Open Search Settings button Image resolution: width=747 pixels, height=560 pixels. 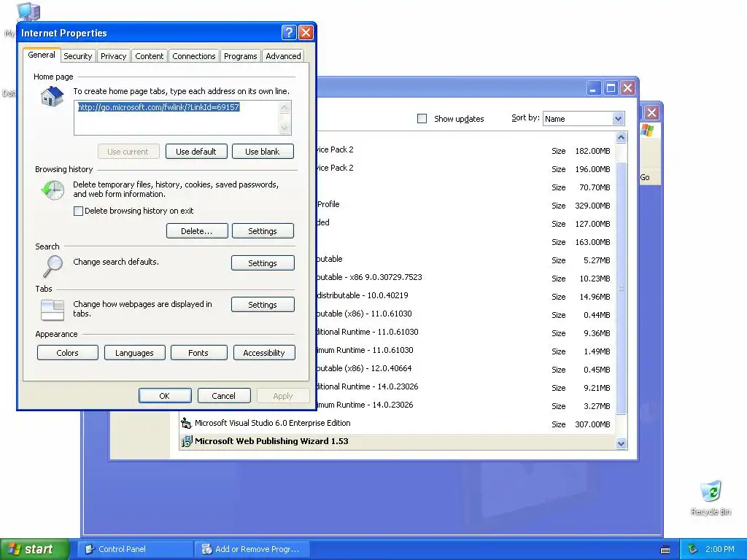tap(263, 262)
